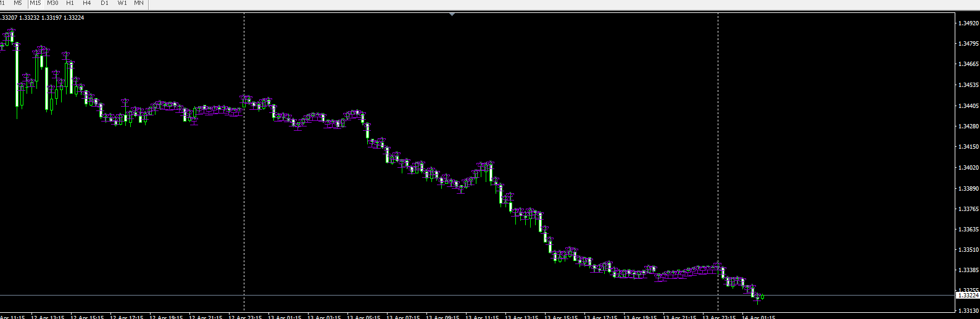This screenshot has width=980, height=319.
Task: Click the current price label 1.33224
Action: point(968,296)
